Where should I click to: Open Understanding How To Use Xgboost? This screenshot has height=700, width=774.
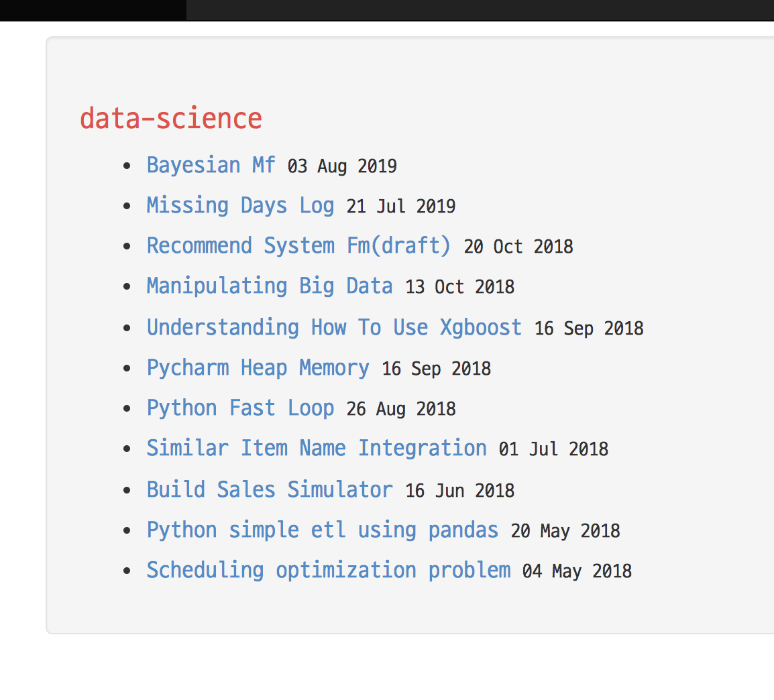click(x=334, y=328)
